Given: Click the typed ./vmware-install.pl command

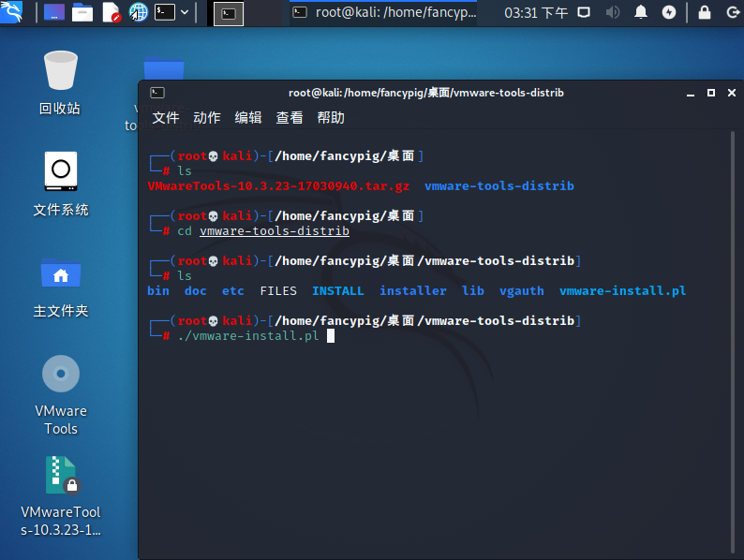Looking at the screenshot, I should (248, 335).
